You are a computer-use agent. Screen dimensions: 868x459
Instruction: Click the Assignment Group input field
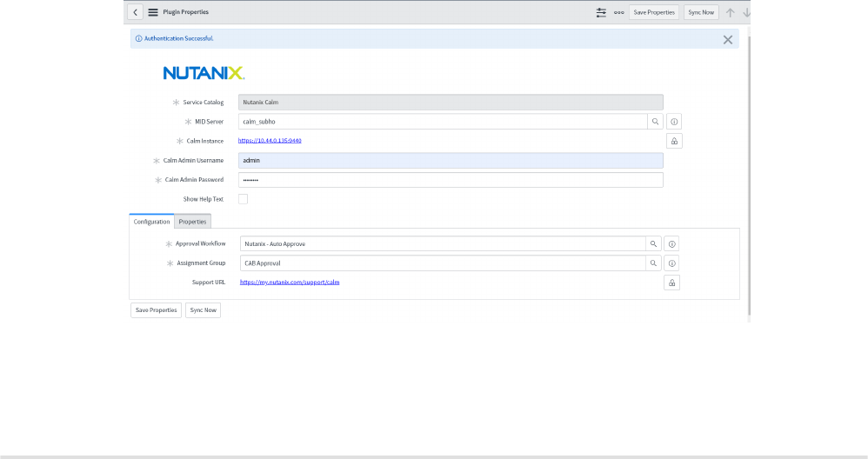[x=443, y=263]
